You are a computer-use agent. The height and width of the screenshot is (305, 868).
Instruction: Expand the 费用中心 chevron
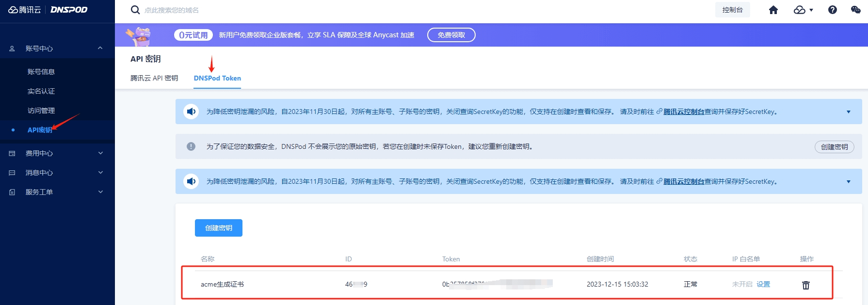(100, 153)
